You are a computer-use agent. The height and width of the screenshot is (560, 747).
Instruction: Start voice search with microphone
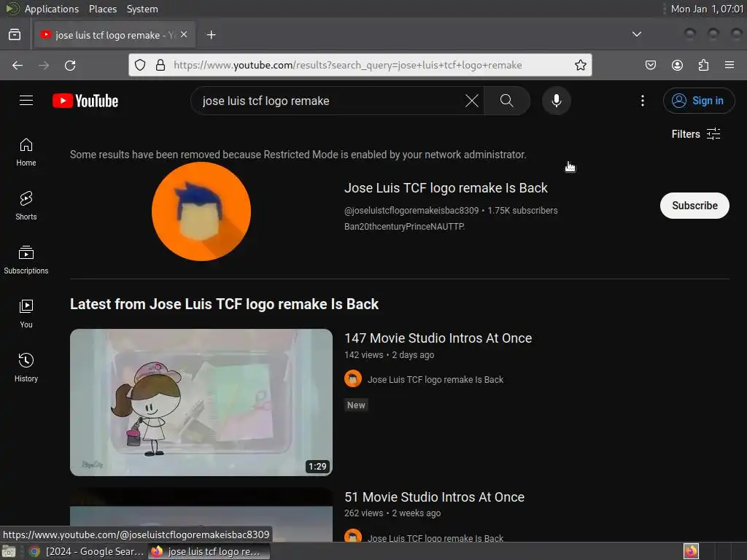[556, 101]
